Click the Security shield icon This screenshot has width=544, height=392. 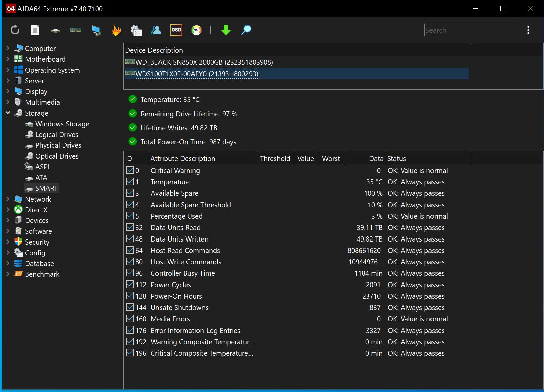point(18,242)
